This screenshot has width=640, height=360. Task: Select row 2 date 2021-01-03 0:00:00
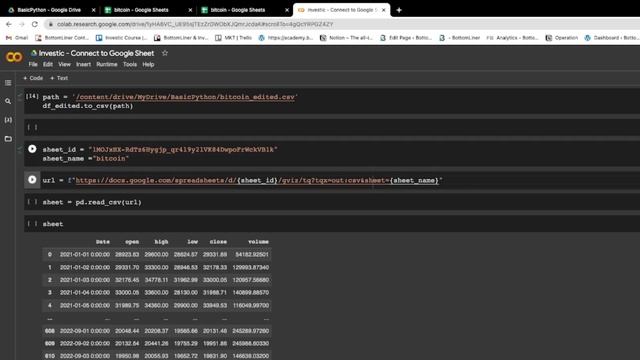84,280
